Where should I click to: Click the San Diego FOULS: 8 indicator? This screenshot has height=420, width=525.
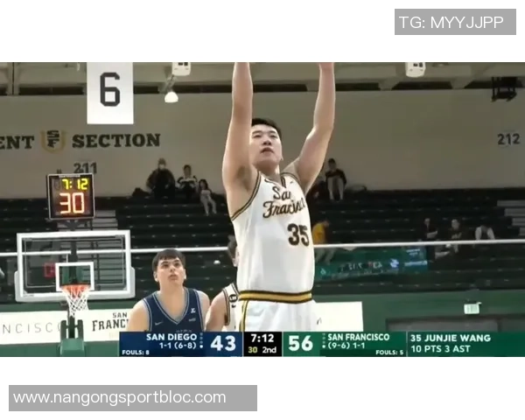click(136, 353)
